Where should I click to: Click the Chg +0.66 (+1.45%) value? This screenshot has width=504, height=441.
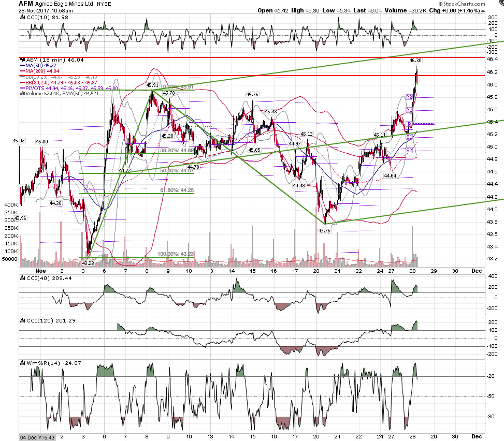click(455, 10)
